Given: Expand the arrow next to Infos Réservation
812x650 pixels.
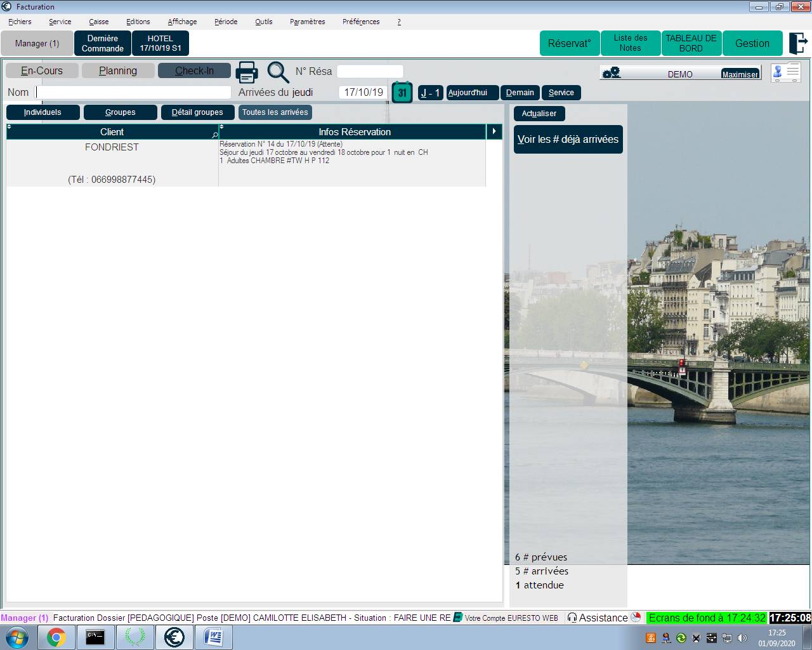Looking at the screenshot, I should (494, 131).
